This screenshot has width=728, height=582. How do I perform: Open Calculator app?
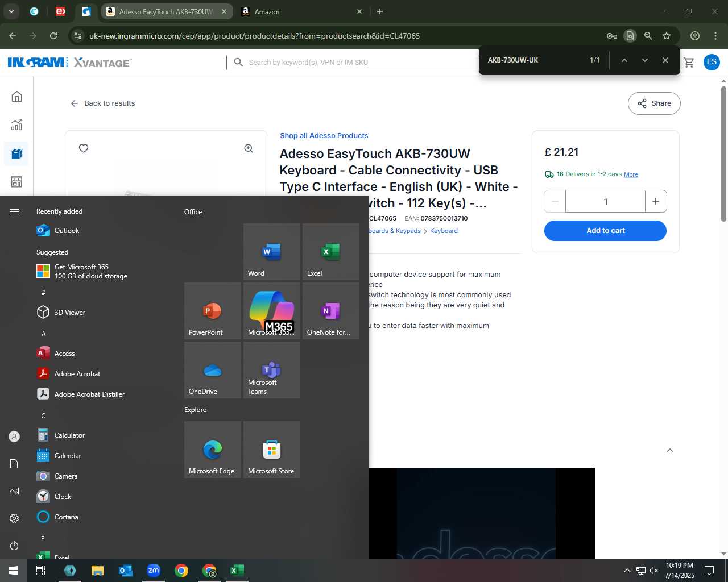102,435
